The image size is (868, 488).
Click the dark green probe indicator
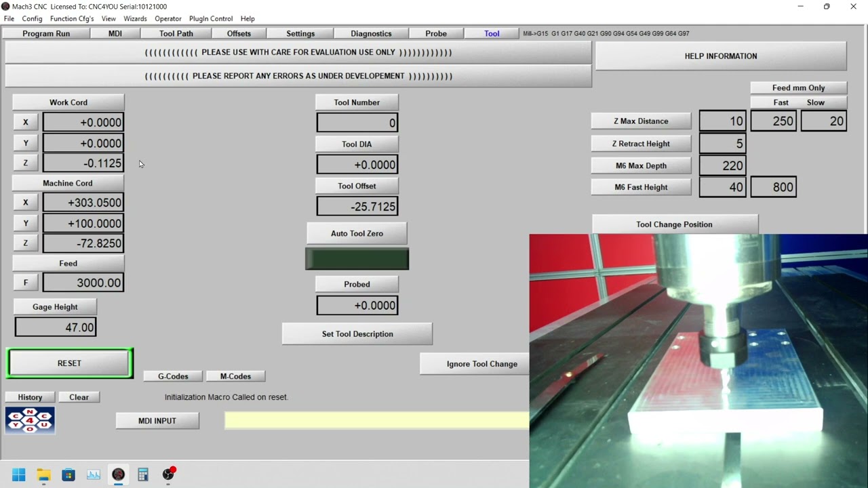[357, 259]
